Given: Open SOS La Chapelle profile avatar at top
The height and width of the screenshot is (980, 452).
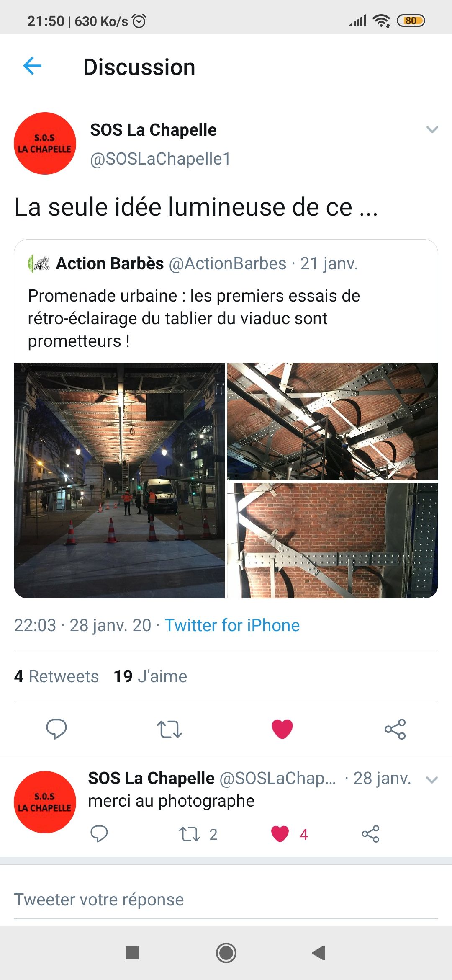Looking at the screenshot, I should (45, 143).
